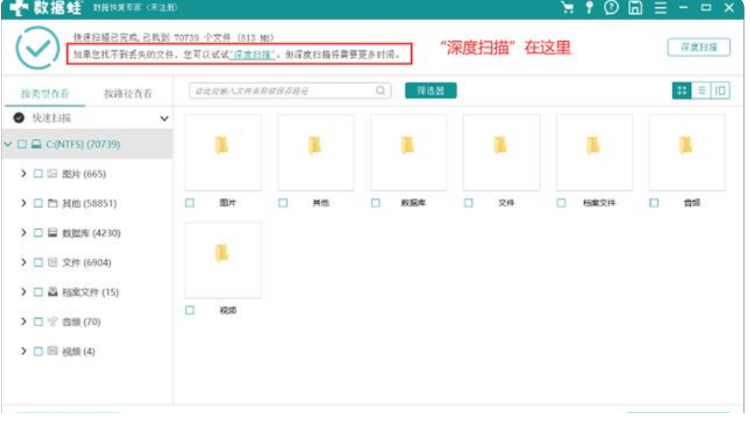Select the 按类型查看 tab

click(x=45, y=94)
